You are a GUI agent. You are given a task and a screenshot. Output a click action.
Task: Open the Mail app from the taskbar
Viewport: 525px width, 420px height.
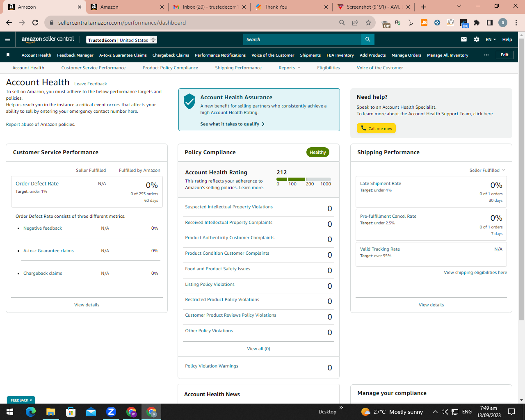coord(91,412)
